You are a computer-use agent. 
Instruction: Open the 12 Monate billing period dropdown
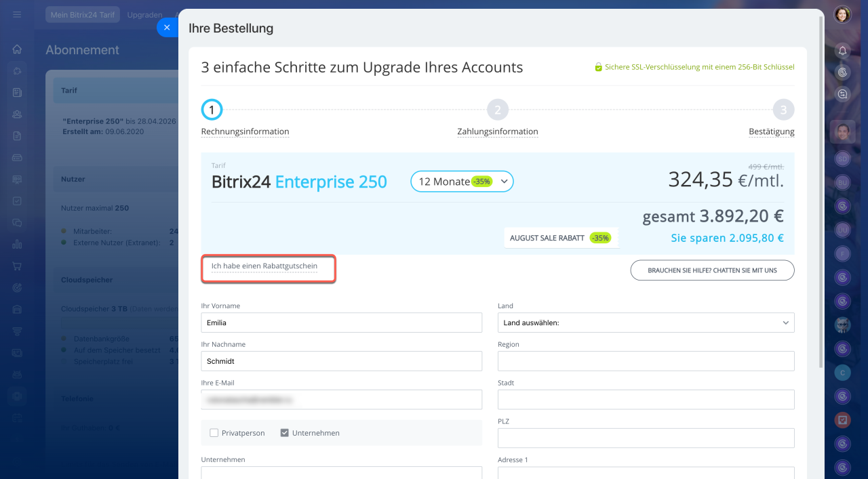click(x=462, y=182)
